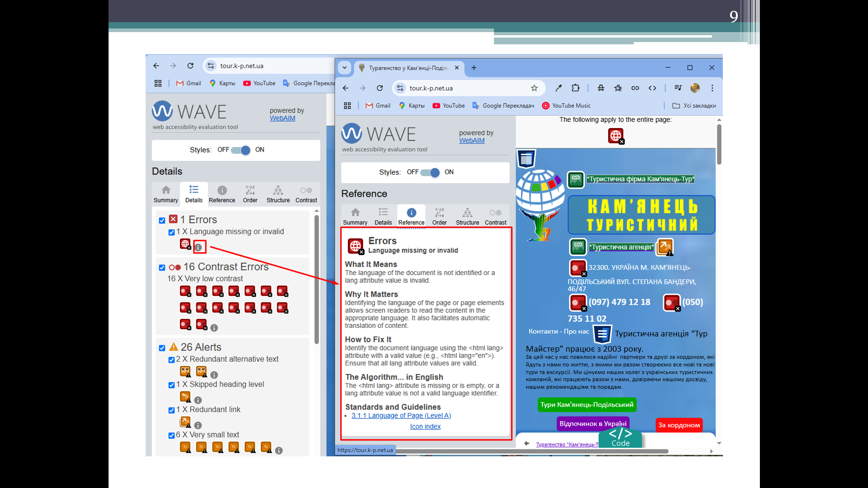This screenshot has height=488, width=868.
Task: Uncheck the 16 Contrast Errors checkbox
Action: 162,268
